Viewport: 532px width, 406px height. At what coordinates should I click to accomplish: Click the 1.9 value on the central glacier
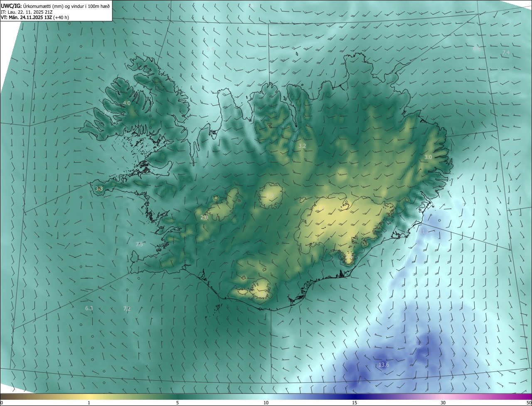270,196
